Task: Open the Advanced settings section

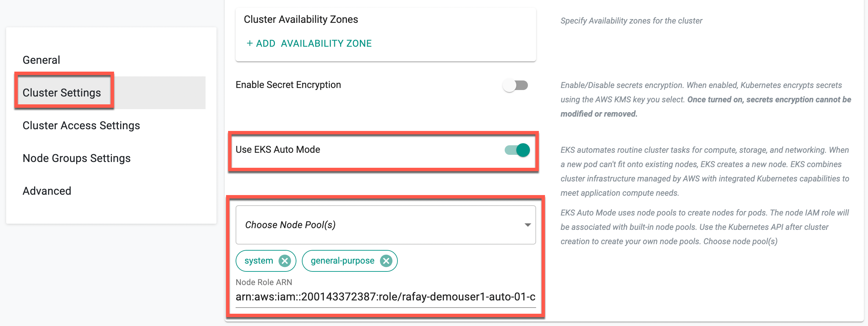Action: coord(47,191)
